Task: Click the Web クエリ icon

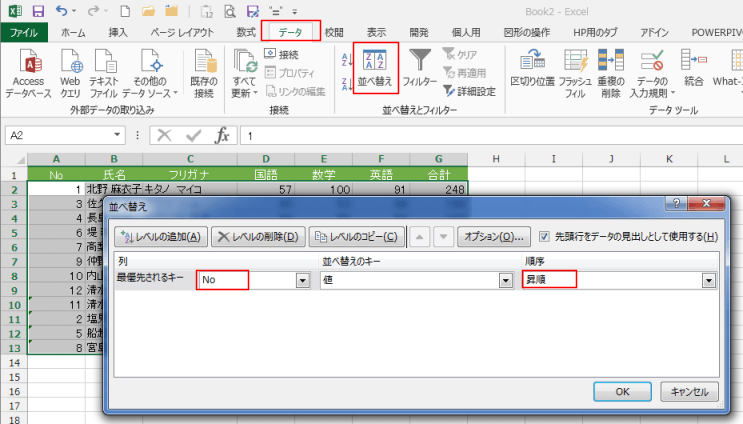Action: click(x=71, y=73)
